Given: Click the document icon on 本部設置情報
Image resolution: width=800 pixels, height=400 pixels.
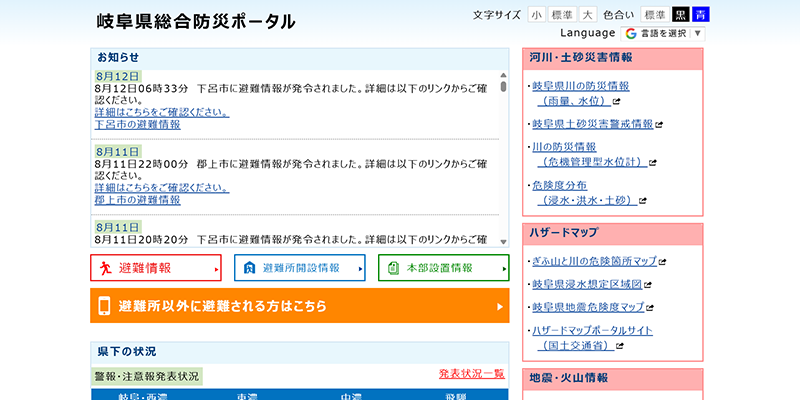Looking at the screenshot, I should 393,268.
